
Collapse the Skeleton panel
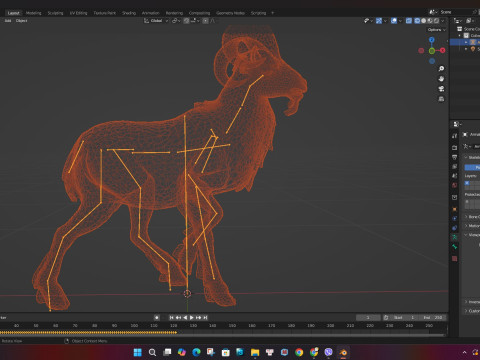point(466,157)
